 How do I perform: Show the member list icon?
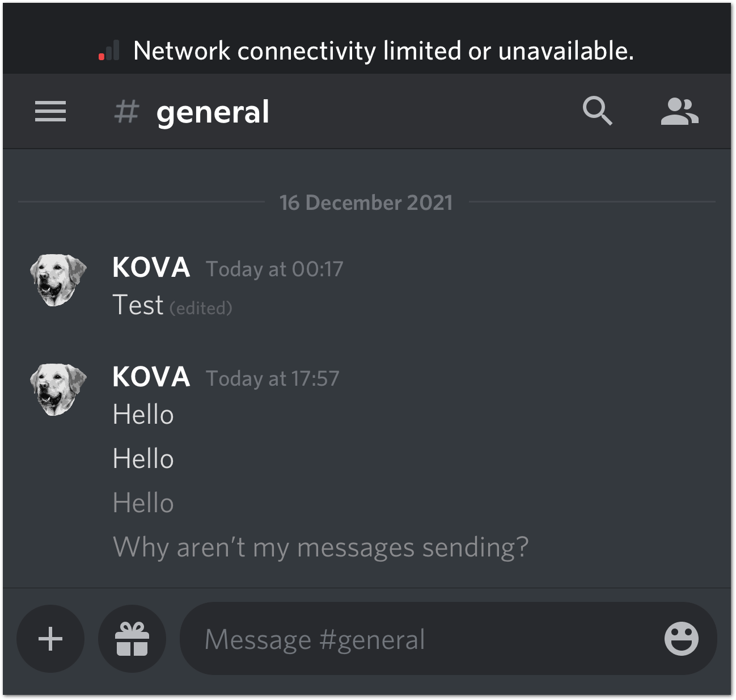(x=679, y=111)
